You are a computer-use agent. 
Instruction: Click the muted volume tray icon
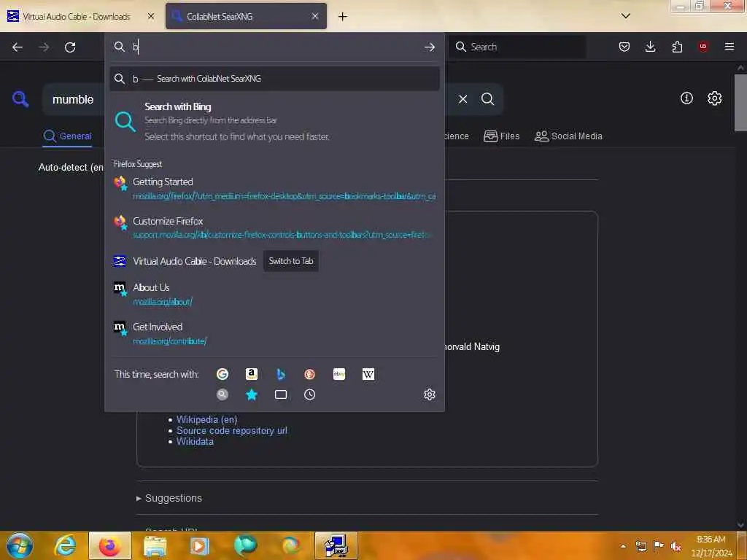676,546
